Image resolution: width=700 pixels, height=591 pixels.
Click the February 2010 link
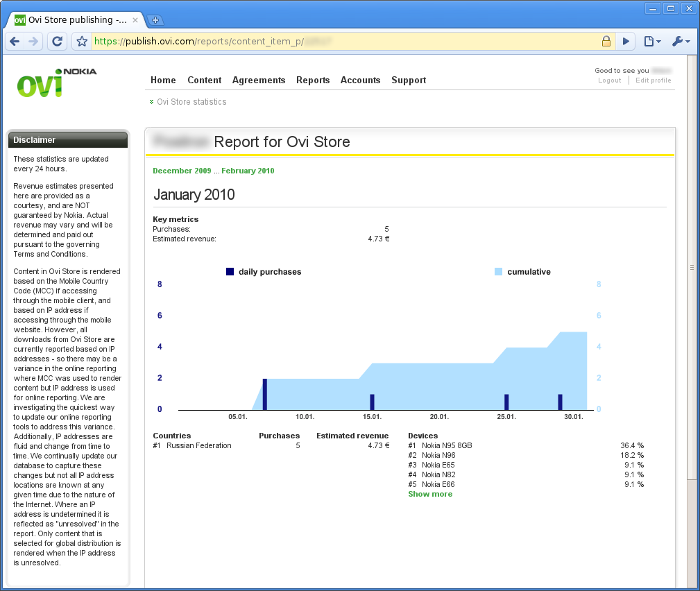248,171
